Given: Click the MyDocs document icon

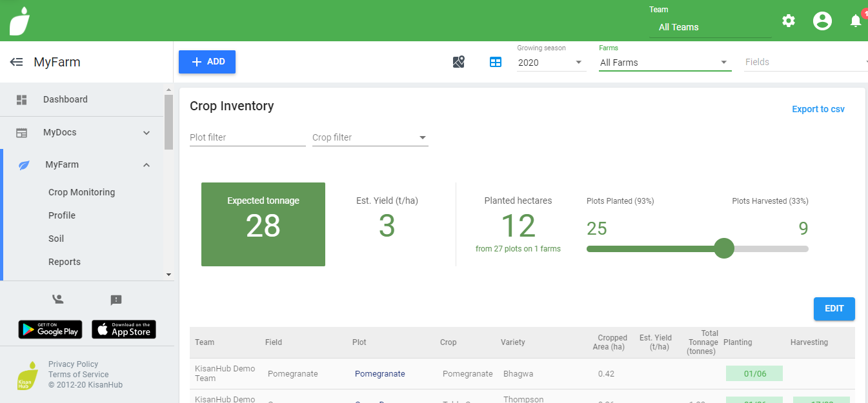Looking at the screenshot, I should [22, 133].
